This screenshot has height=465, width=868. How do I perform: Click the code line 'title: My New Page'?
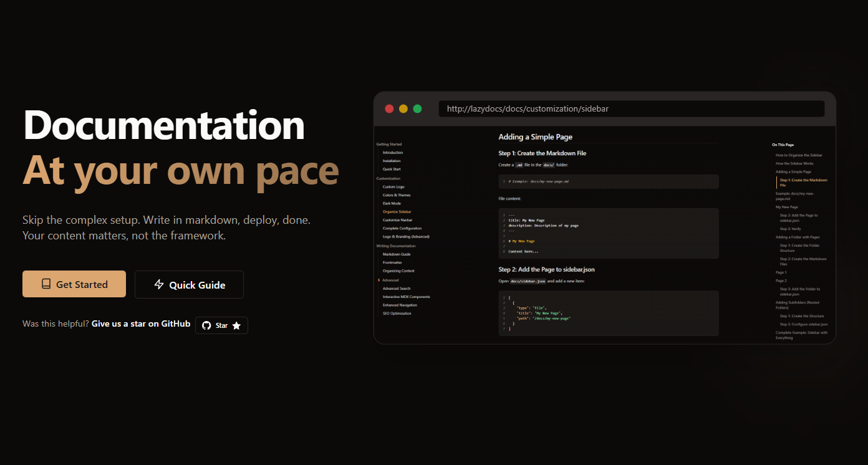[526, 220]
